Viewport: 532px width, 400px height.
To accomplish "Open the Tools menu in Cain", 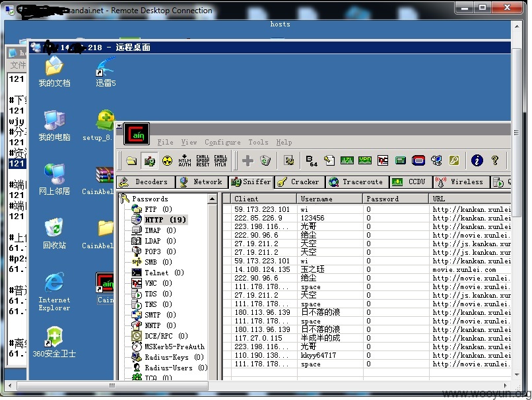I will point(258,142).
